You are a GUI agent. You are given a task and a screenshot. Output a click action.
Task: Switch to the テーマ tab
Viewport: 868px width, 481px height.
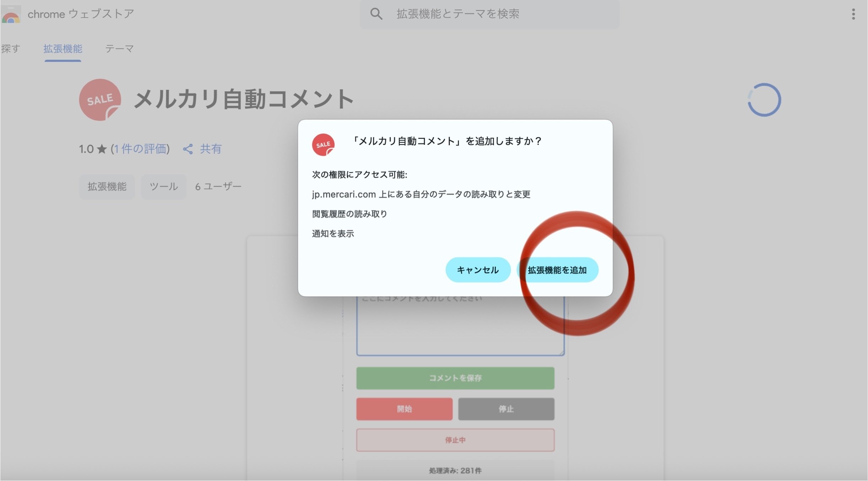pos(120,49)
